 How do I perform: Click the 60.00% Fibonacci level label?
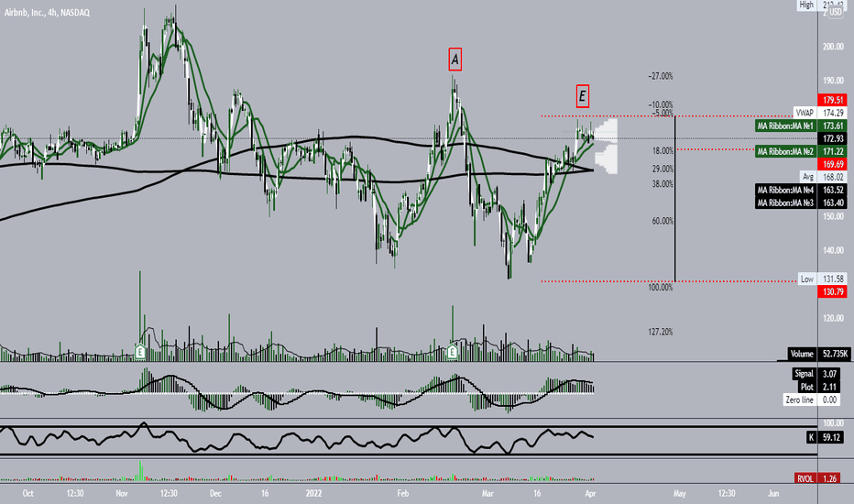pyautogui.click(x=662, y=221)
